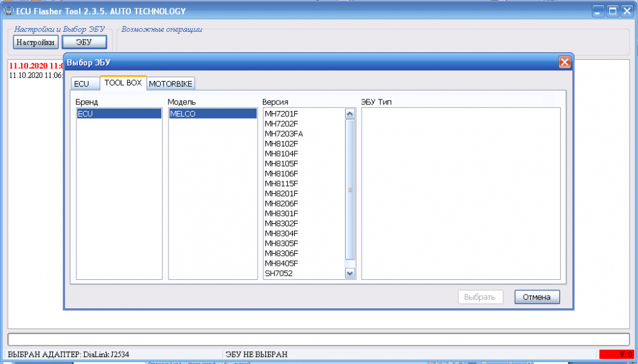
Task: Click the ECU Flasher app title icon
Action: click(9, 11)
